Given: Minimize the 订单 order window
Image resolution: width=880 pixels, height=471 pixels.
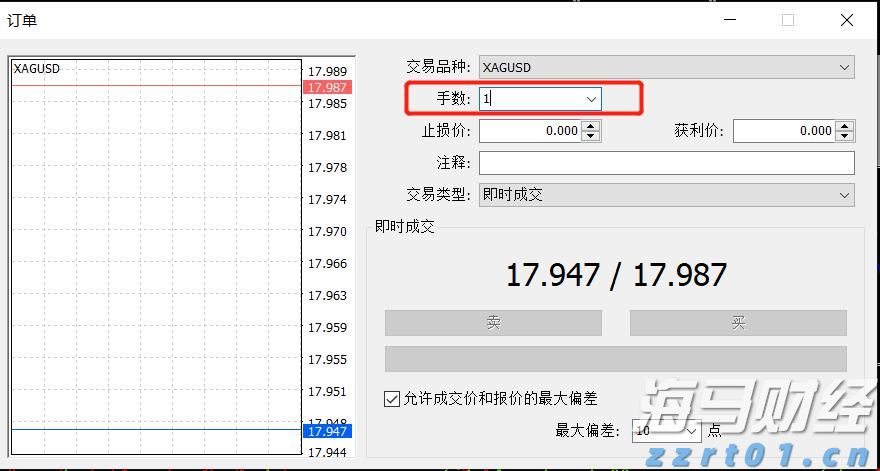Looking at the screenshot, I should pyautogui.click(x=729, y=20).
